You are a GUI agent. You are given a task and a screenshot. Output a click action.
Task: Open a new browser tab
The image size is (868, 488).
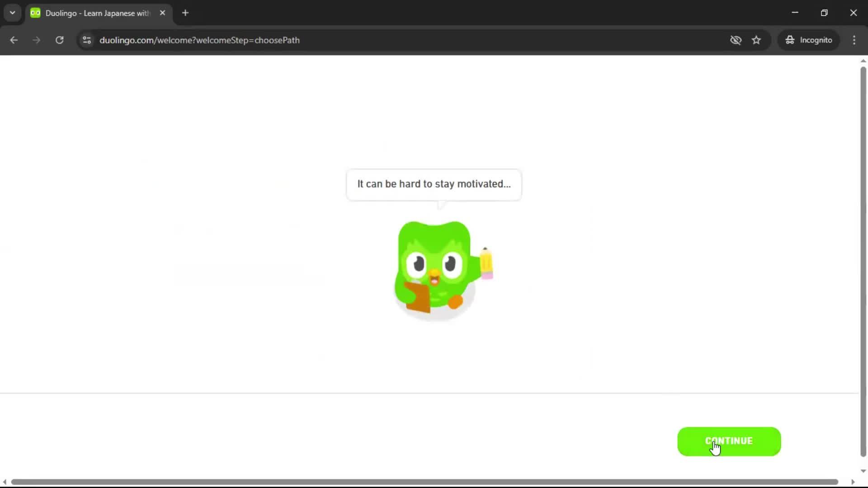[x=185, y=13]
